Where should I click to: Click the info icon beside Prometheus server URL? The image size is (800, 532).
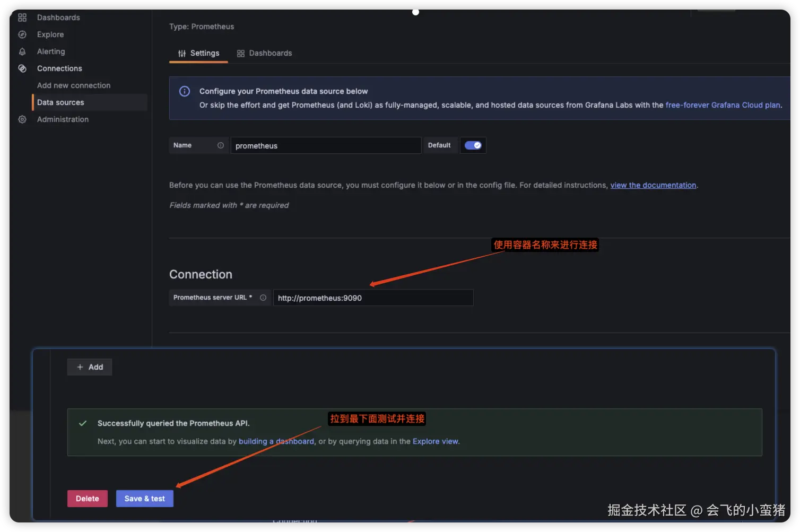263,298
